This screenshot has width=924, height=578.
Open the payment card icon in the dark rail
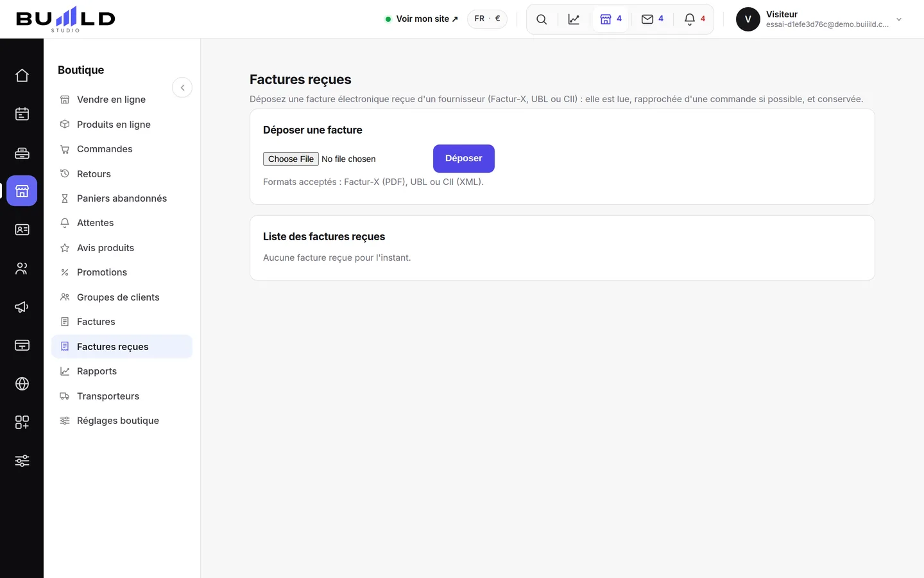click(22, 345)
